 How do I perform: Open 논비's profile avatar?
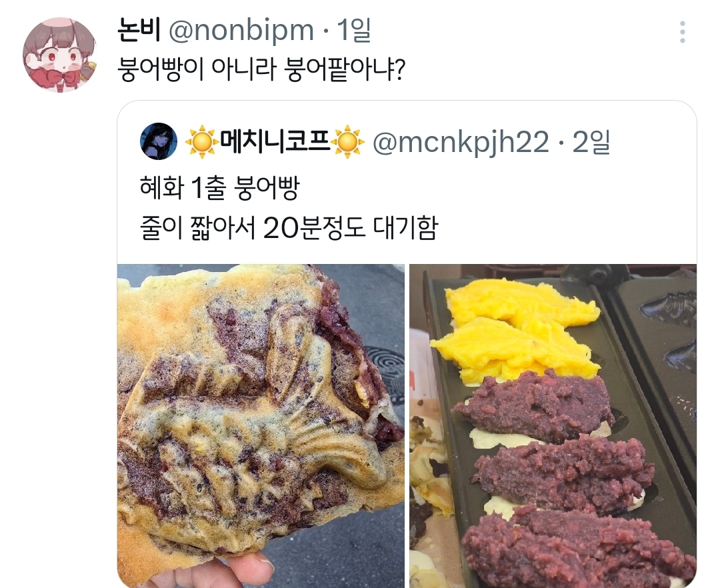[x=60, y=55]
